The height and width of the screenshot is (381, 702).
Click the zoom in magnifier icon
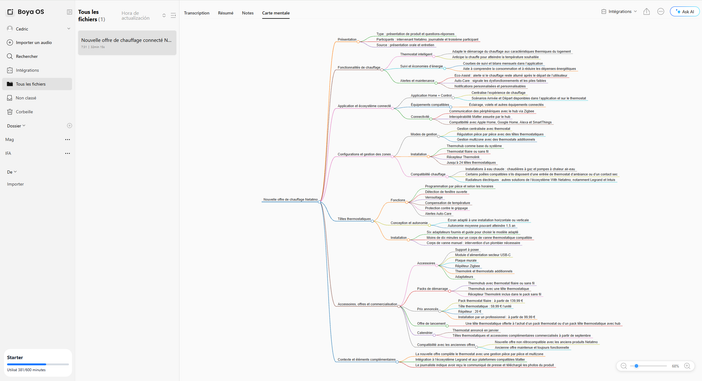(x=687, y=366)
